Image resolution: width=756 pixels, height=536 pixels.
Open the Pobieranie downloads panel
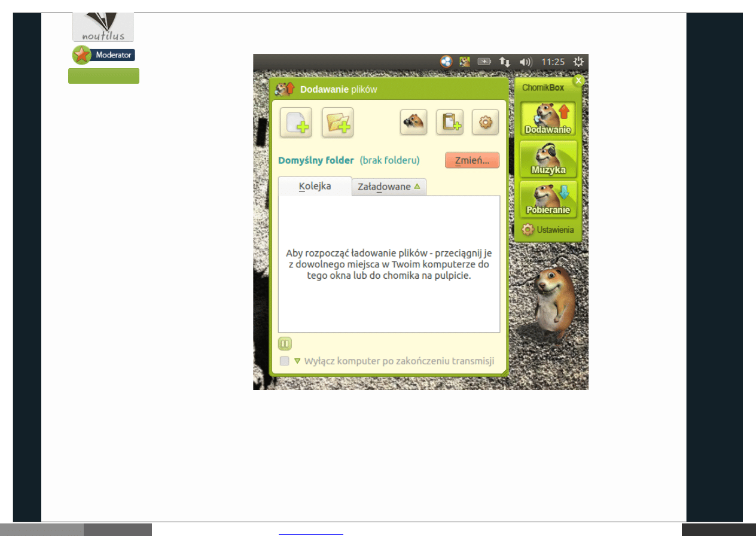click(x=548, y=199)
